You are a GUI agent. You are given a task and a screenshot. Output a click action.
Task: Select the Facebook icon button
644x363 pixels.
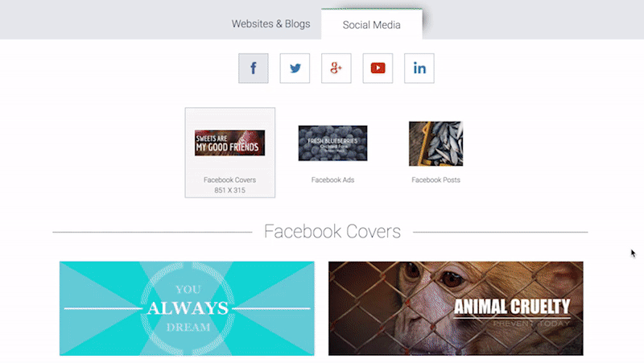[x=254, y=68]
